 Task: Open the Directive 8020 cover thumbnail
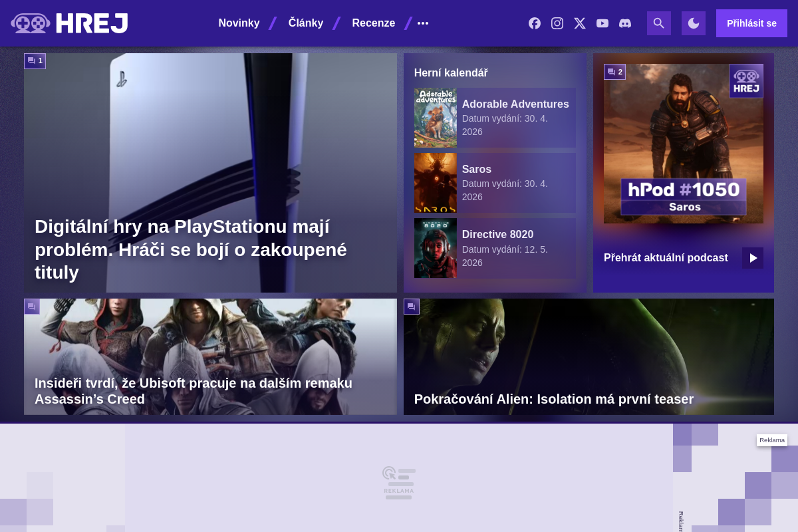coord(436,248)
